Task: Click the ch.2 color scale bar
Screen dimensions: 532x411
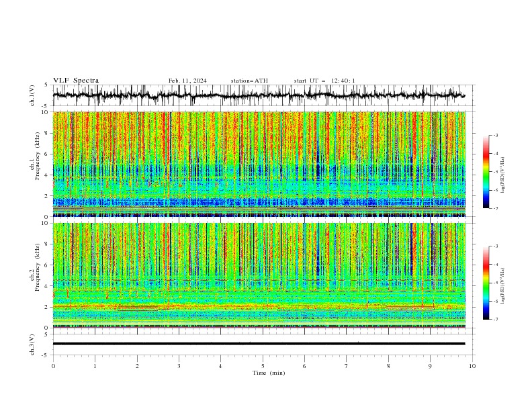Action: coord(486,283)
